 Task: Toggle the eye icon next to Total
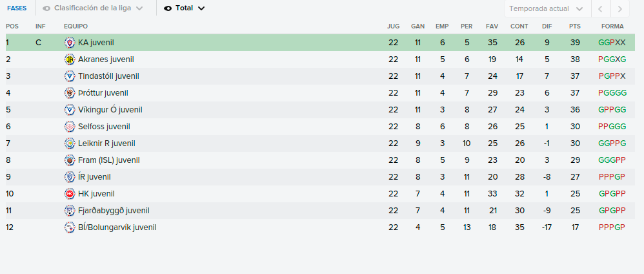(x=168, y=8)
